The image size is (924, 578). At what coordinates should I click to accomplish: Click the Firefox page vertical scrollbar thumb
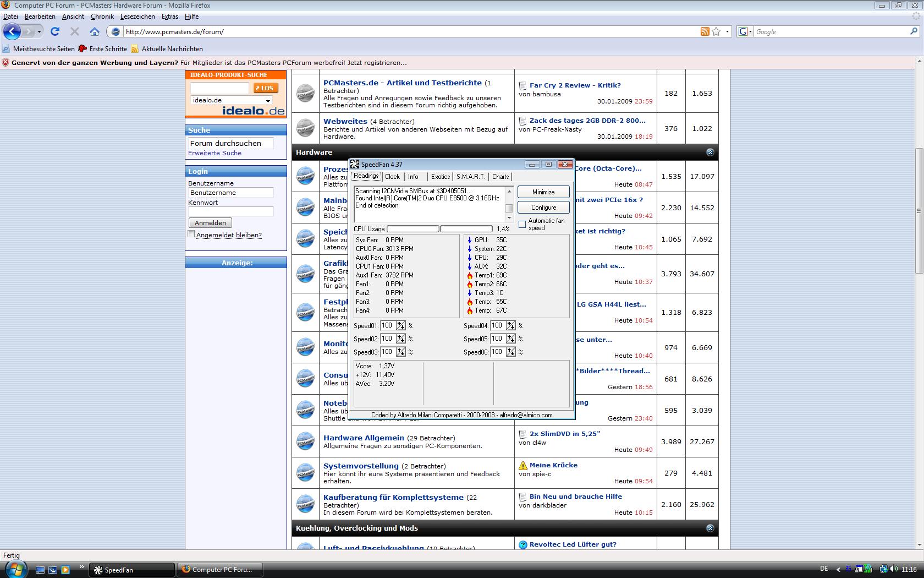[x=919, y=211]
